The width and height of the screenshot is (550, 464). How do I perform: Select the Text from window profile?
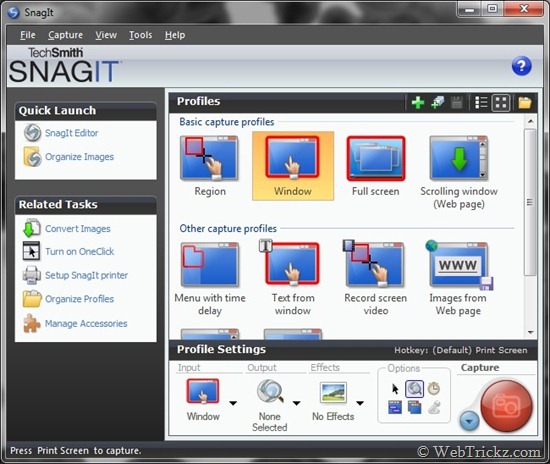point(293,278)
